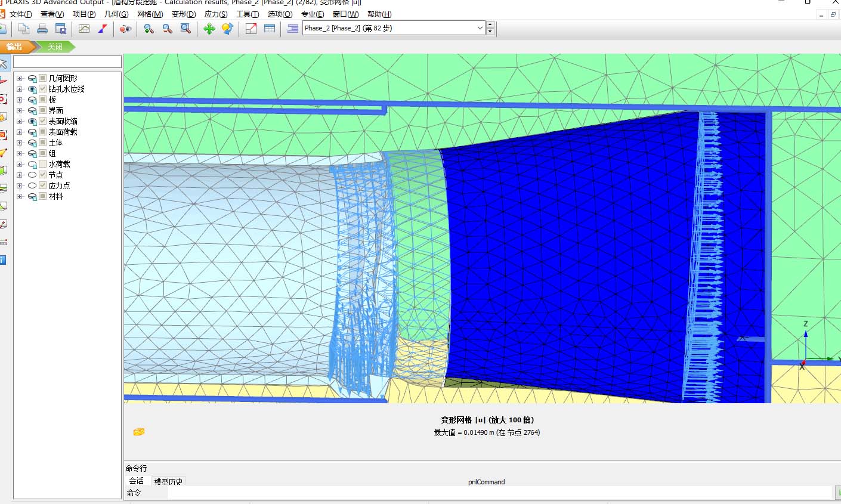Click the print icon in toolbar
The image size is (841, 504).
(x=42, y=29)
